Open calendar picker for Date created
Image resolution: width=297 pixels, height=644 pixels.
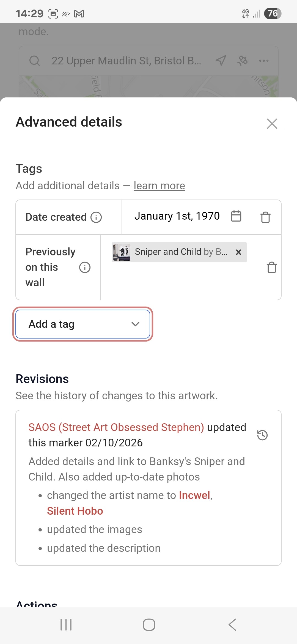coord(236,216)
